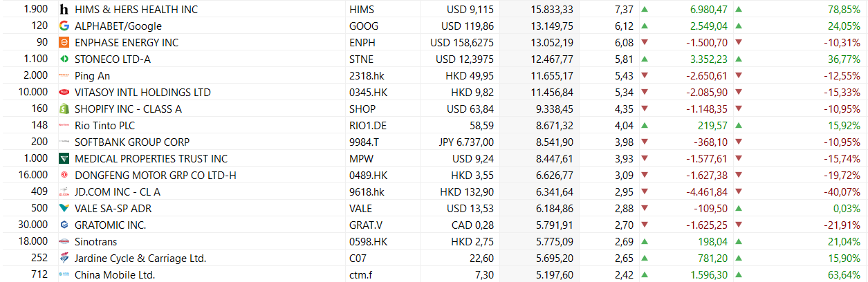
Task: Open the SOFTBANK GROUP CORP position
Action: pyautogui.click(x=132, y=142)
